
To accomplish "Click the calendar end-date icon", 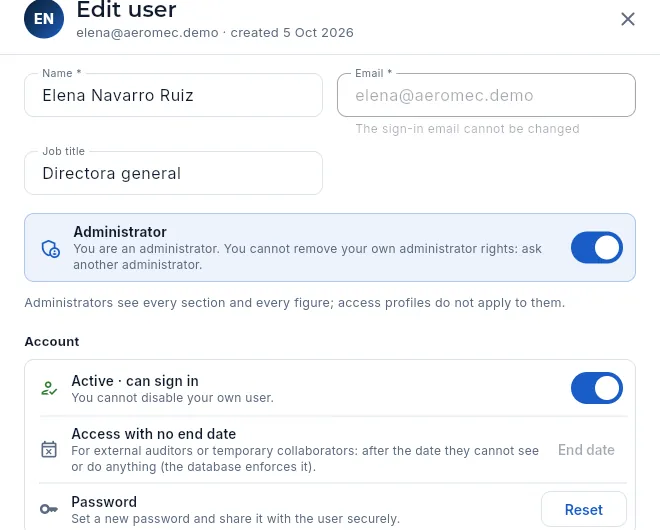I will (x=49, y=449).
